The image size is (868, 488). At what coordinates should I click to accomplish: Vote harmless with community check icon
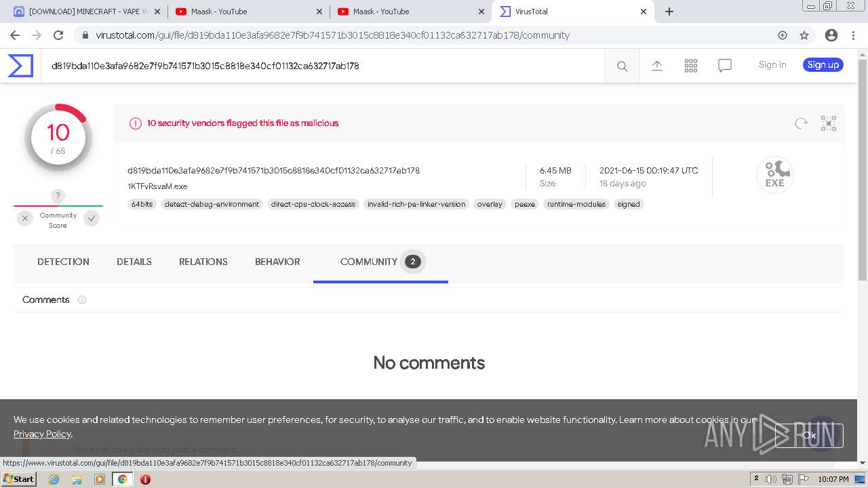pos(92,218)
